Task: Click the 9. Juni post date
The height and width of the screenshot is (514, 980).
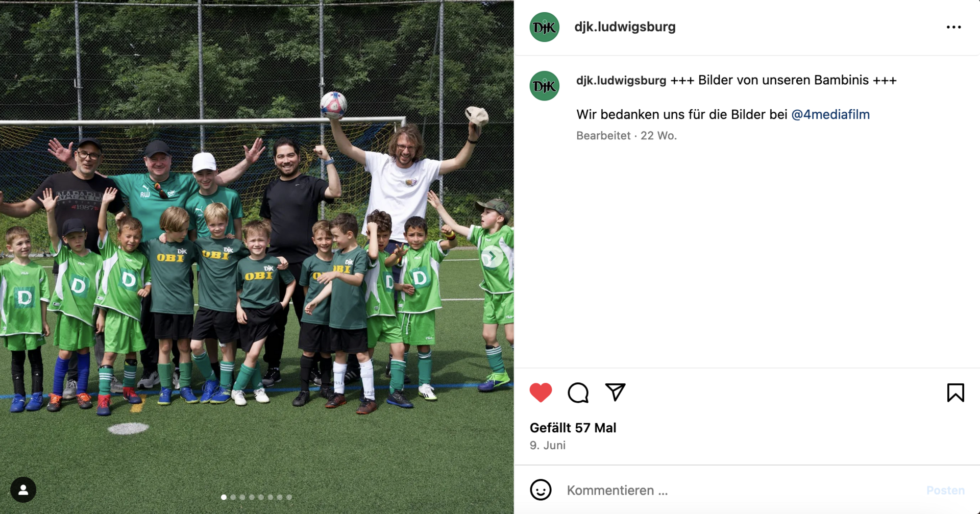Action: (547, 445)
